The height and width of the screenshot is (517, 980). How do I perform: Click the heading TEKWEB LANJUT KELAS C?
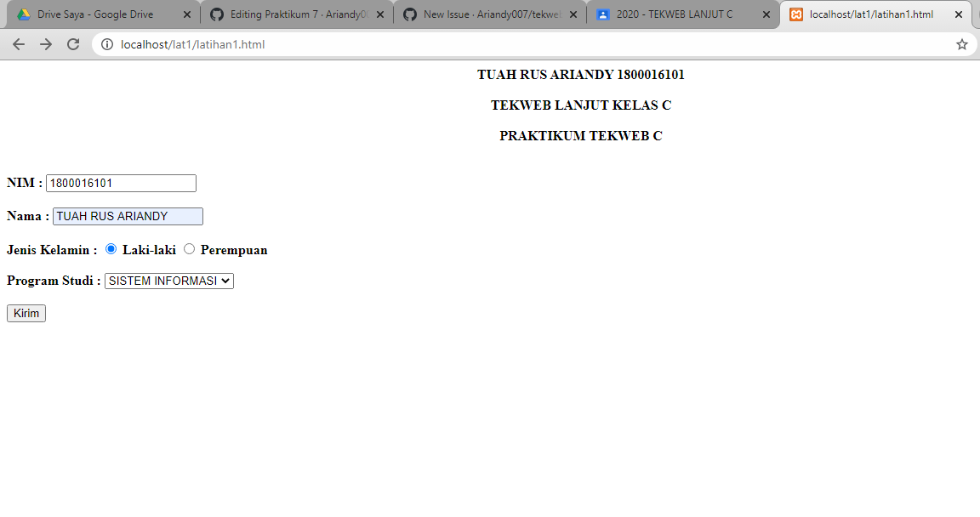[x=581, y=105]
